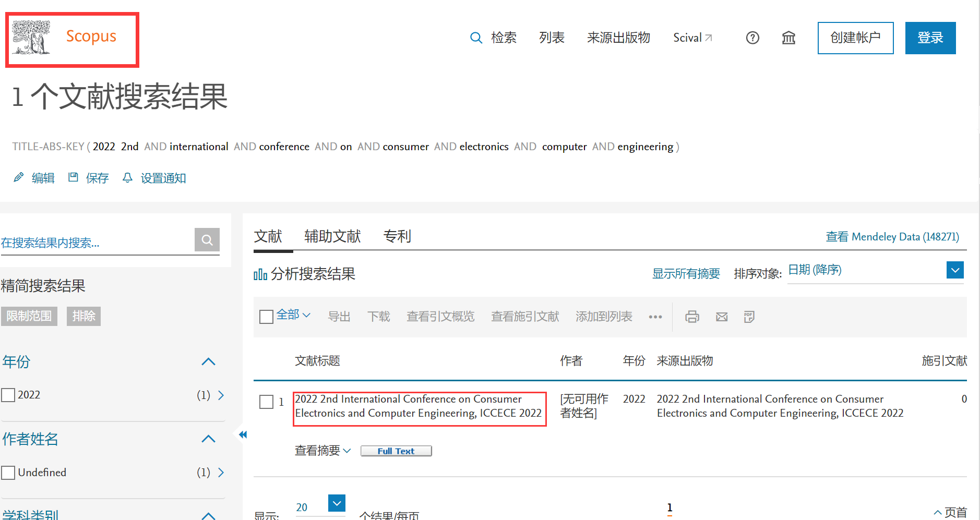980x520 pixels.
Task: Click the magnifier search icon beside 检索
Action: (476, 38)
